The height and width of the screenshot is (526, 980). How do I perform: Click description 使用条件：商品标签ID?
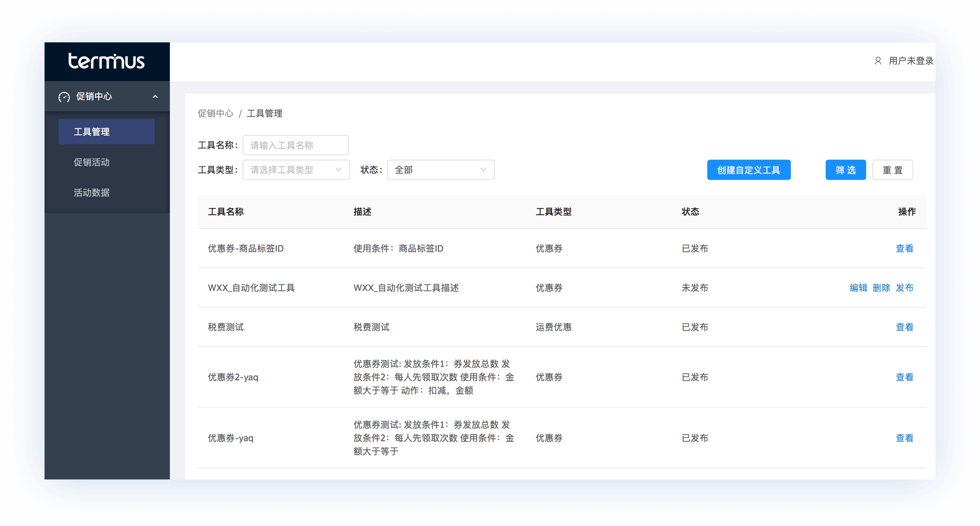point(398,249)
